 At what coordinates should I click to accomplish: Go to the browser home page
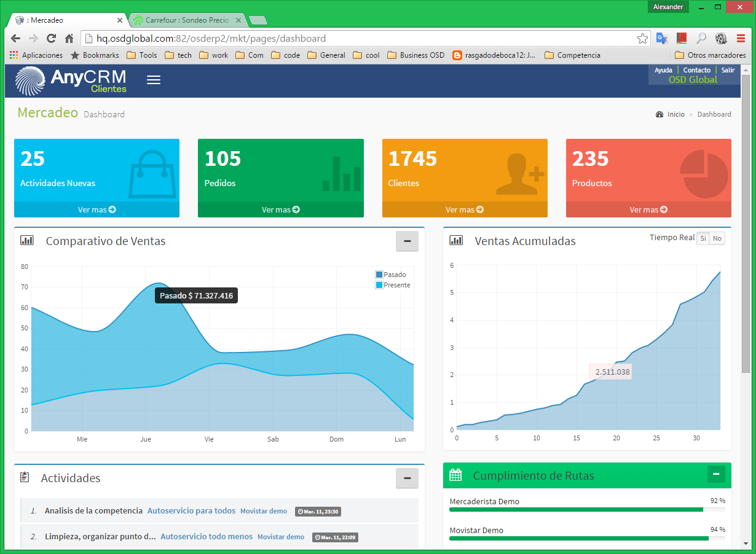pyautogui.click(x=69, y=38)
